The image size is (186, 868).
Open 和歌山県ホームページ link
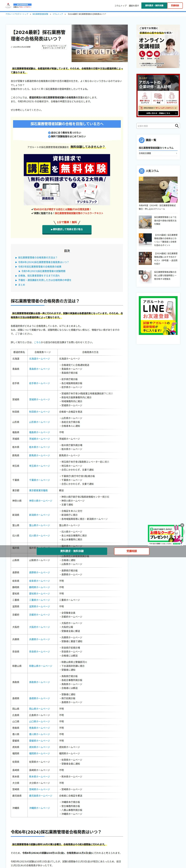coord(41,666)
